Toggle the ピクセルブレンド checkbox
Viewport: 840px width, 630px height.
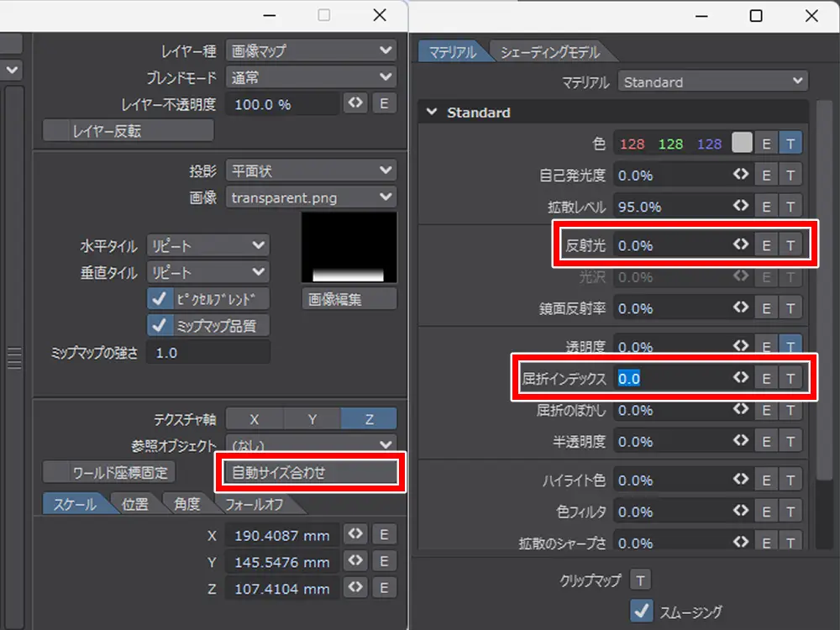(159, 299)
